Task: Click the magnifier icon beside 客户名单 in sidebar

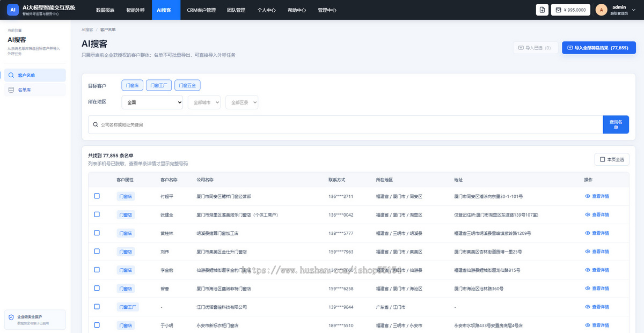Action: pos(11,75)
